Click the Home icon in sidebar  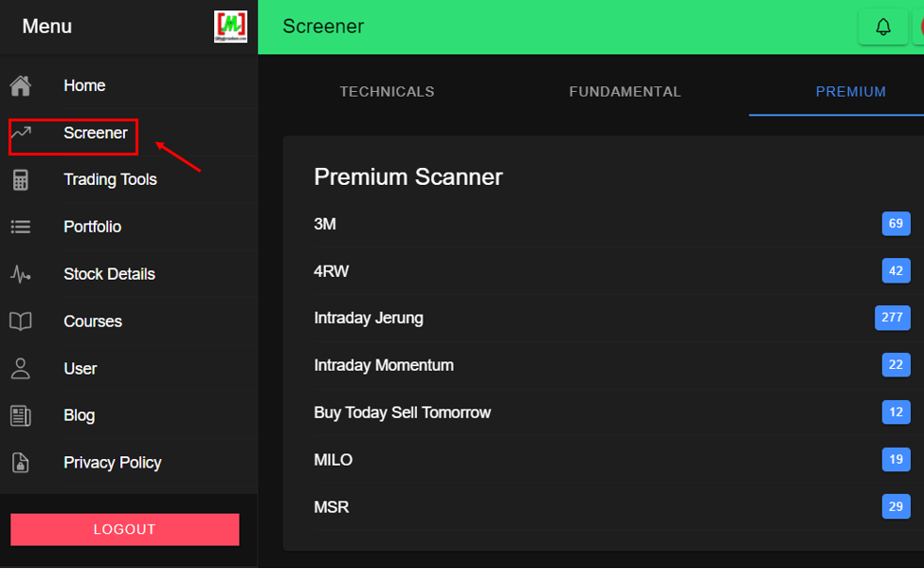[21, 84]
